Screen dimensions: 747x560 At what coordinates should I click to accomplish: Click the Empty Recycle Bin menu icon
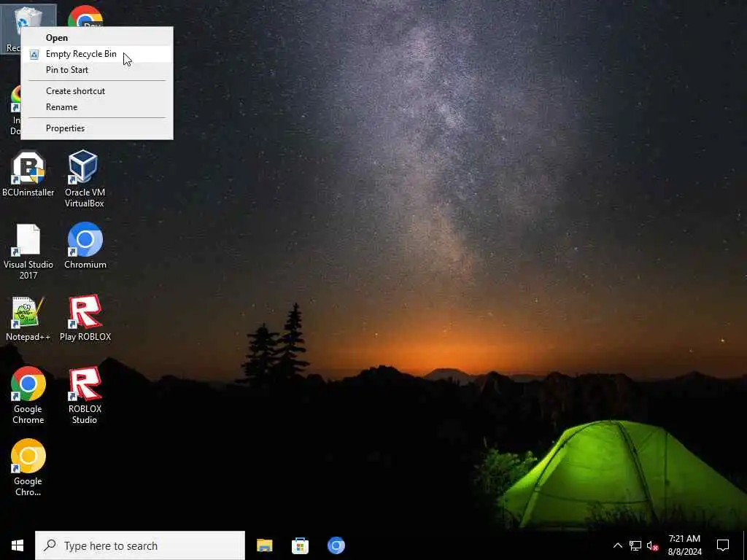pos(34,54)
